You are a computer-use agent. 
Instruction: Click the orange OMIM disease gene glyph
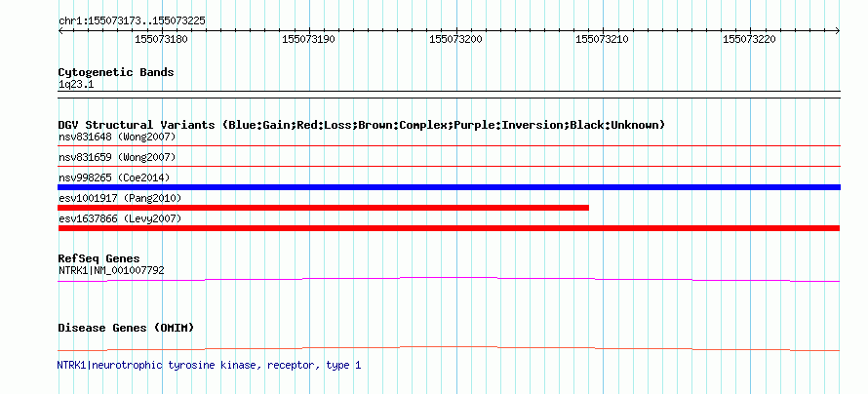(x=449, y=348)
